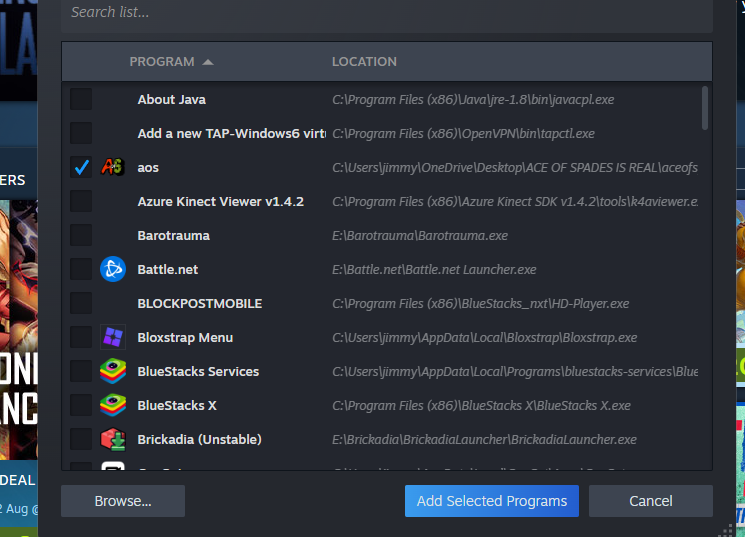Uncheck the aos program checkbox
This screenshot has width=745, height=537.
tap(81, 167)
